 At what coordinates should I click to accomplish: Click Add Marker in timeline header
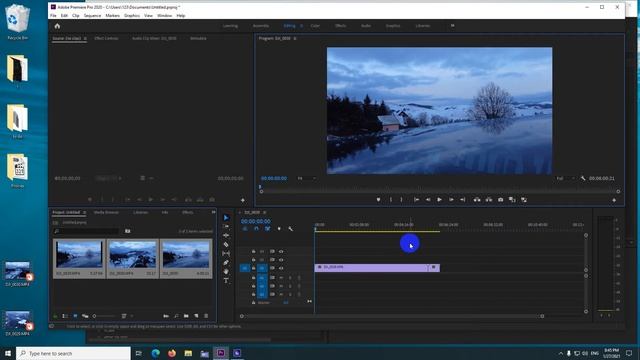279,229
